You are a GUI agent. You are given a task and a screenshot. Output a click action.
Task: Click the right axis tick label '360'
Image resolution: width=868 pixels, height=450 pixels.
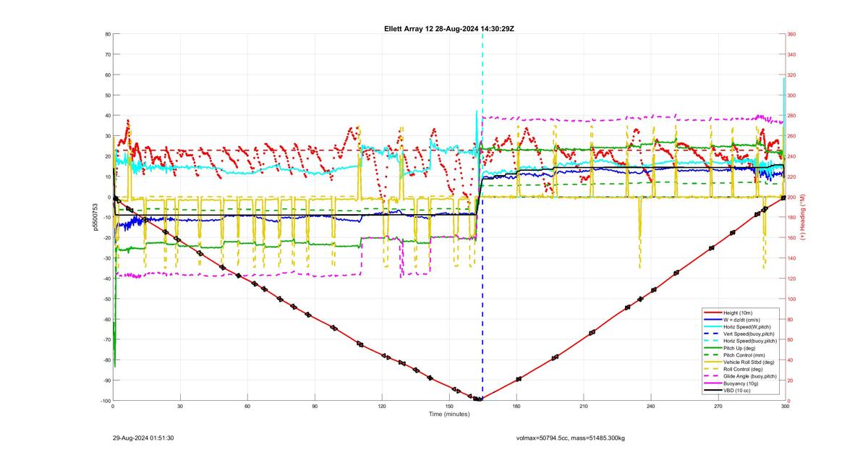(x=792, y=34)
